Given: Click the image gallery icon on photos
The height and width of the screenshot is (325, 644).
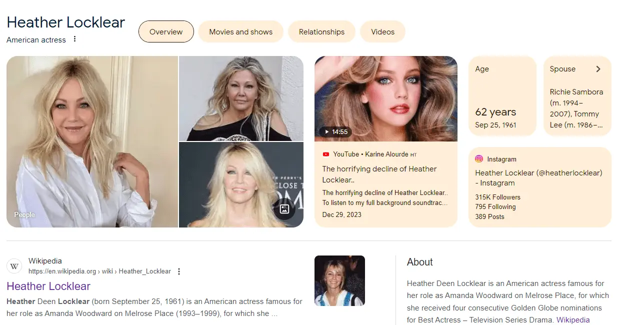Looking at the screenshot, I should 284,209.
